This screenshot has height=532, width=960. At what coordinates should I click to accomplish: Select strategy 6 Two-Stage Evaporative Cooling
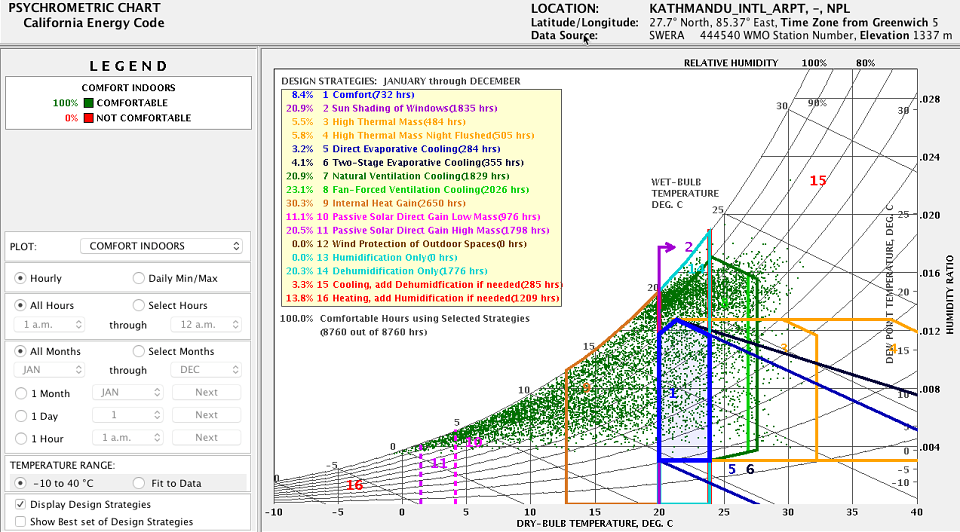(x=407, y=162)
